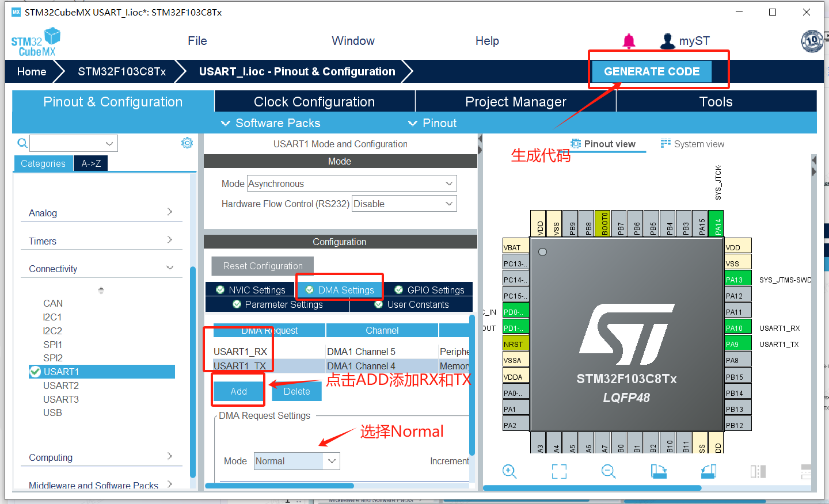Viewport: 829px width, 504px height.
Task: Click the Pinout view chip icon
Action: [576, 144]
